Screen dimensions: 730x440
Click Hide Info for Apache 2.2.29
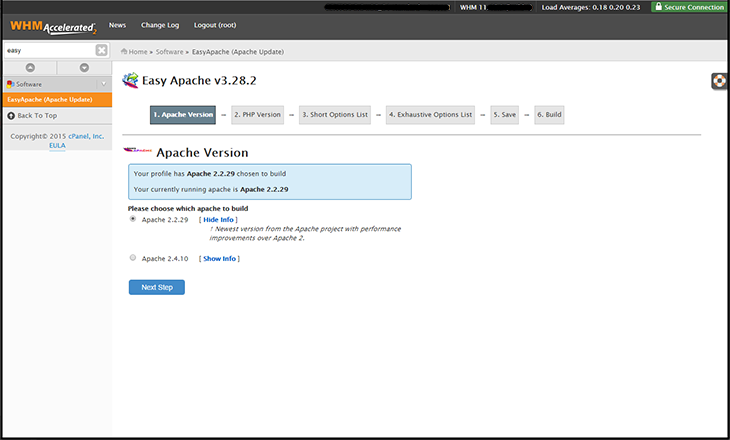tap(218, 220)
